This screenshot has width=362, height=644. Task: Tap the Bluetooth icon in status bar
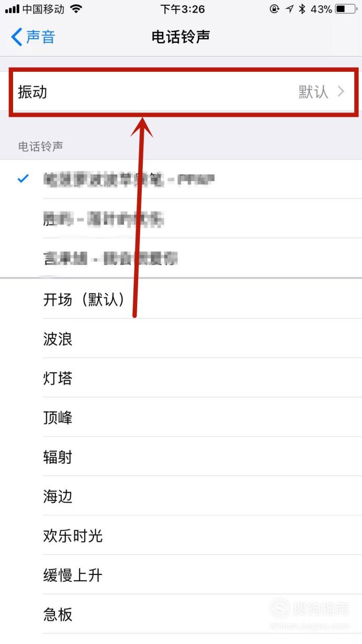click(302, 9)
